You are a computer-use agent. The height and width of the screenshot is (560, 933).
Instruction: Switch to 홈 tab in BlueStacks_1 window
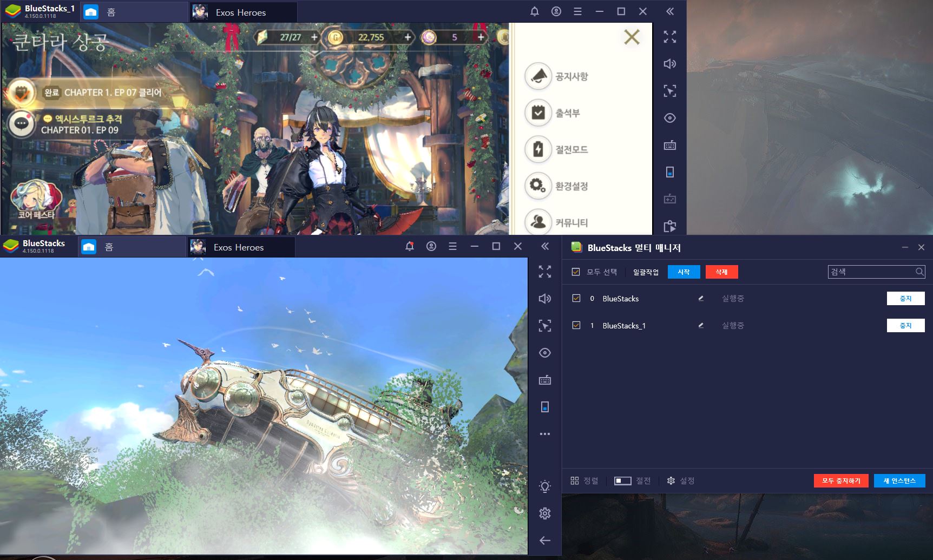(x=134, y=12)
